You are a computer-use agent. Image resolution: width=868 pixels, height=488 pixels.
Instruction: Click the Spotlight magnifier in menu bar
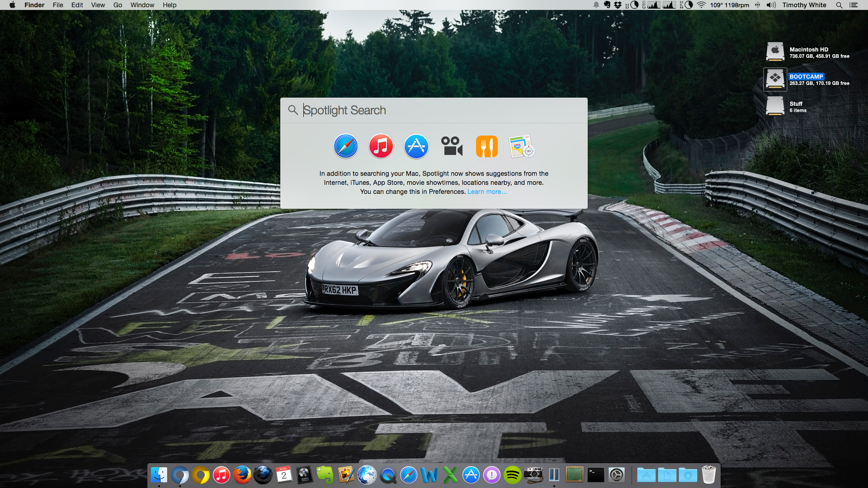click(839, 5)
